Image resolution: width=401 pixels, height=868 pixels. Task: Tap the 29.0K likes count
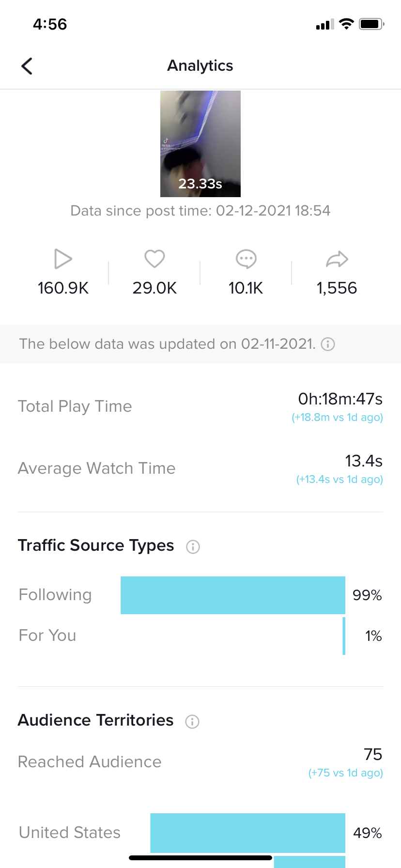tap(154, 288)
